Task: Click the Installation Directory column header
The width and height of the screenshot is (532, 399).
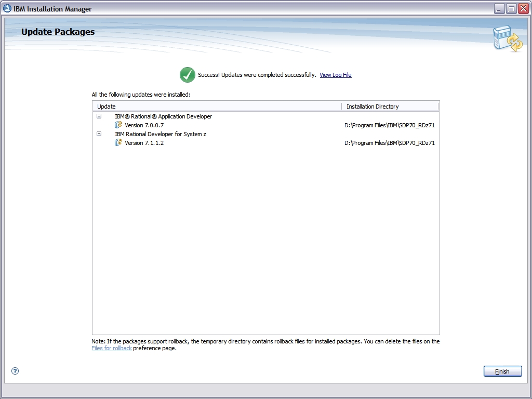Action: [x=390, y=107]
